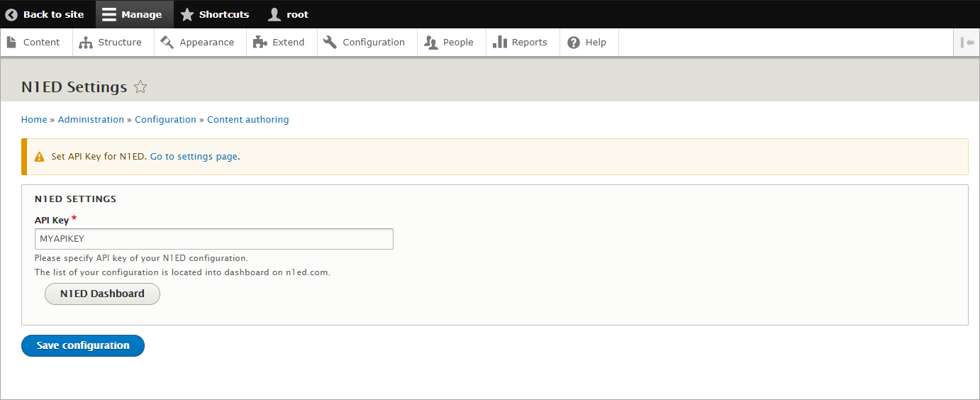The image size is (980, 400).
Task: Click the Help question mark icon
Action: 574,43
